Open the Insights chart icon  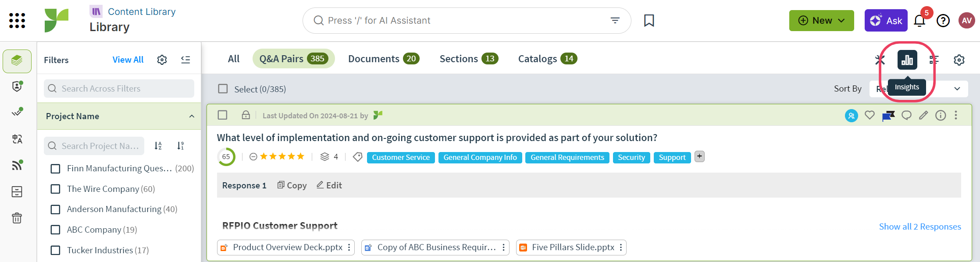pos(907,60)
